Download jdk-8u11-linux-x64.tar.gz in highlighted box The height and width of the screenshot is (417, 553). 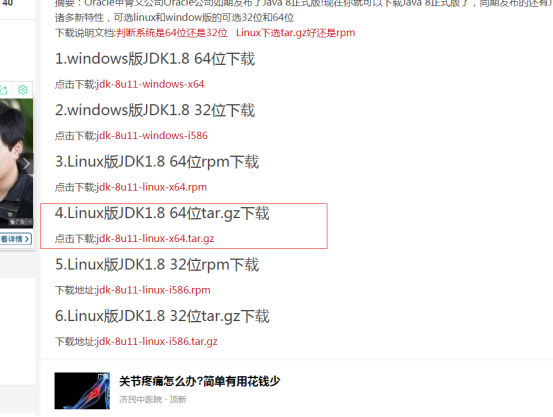click(155, 239)
